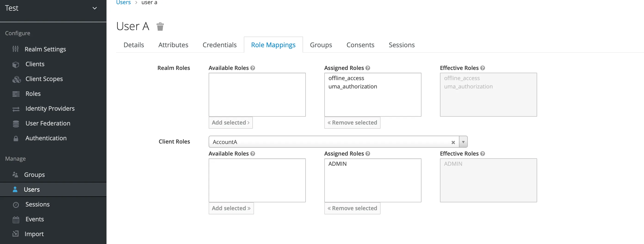
Task: Click the Realm Settings sliders icon
Action: click(x=15, y=49)
